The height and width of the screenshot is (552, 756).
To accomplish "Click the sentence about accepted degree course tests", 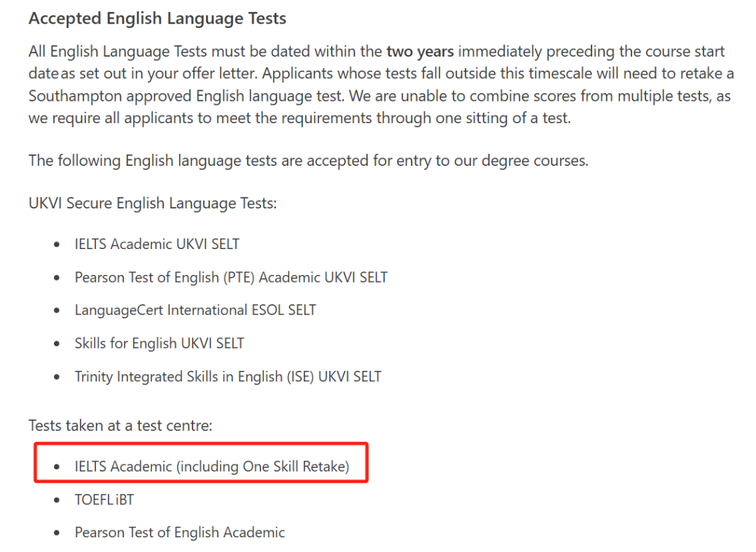I will pos(309,160).
